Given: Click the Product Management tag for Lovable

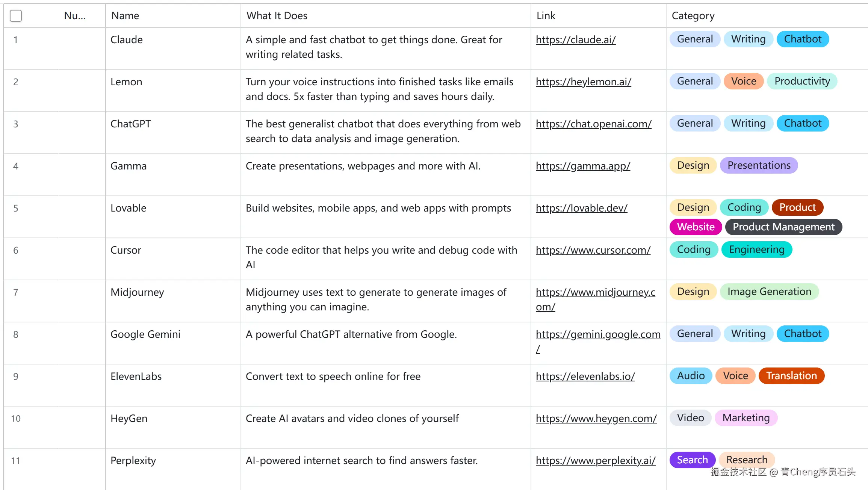Looking at the screenshot, I should click(783, 227).
